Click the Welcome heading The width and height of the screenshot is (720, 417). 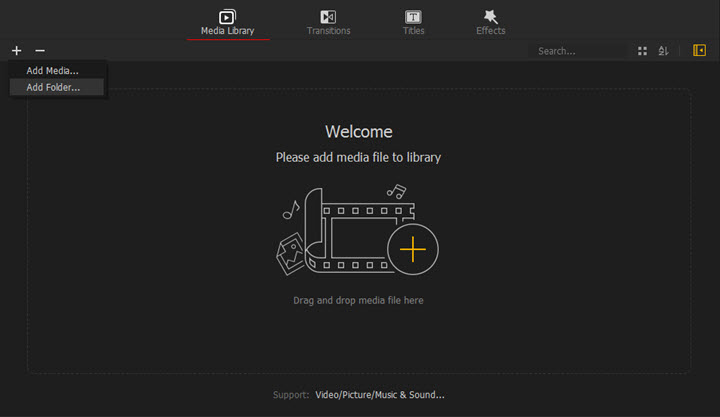tap(359, 132)
